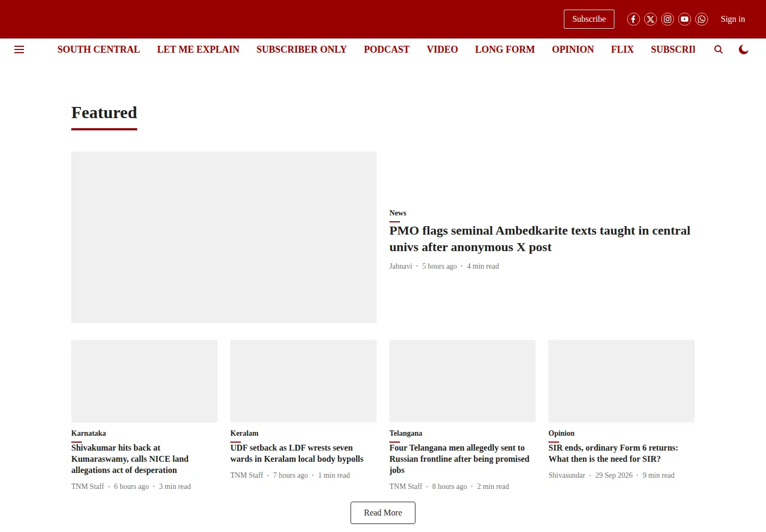This screenshot has height=532, width=766.
Task: Open the WhatsApp social icon
Action: pos(702,19)
